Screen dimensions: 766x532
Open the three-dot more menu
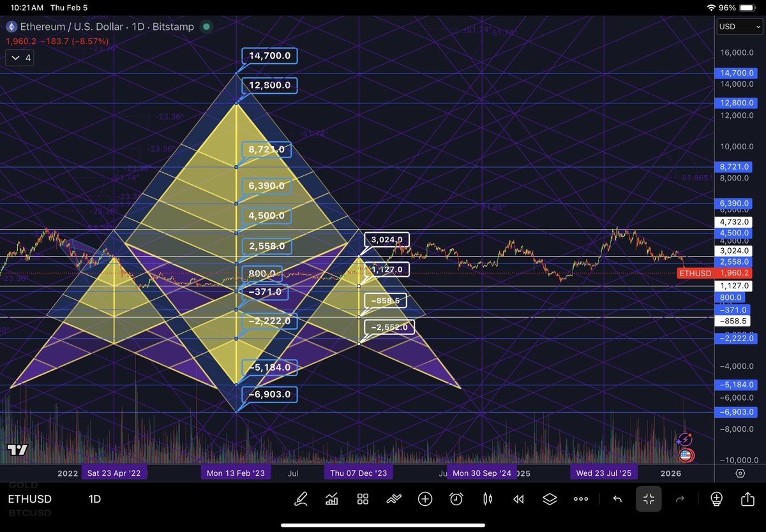[x=581, y=499]
